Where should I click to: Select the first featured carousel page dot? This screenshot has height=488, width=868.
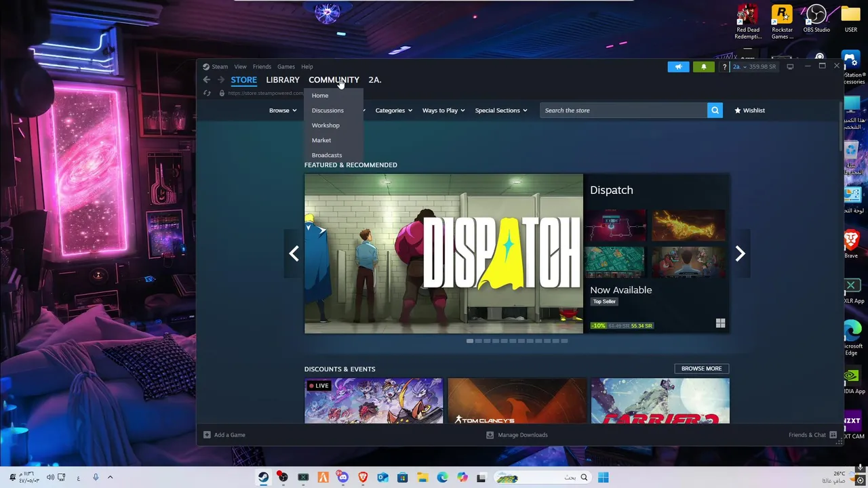click(470, 341)
